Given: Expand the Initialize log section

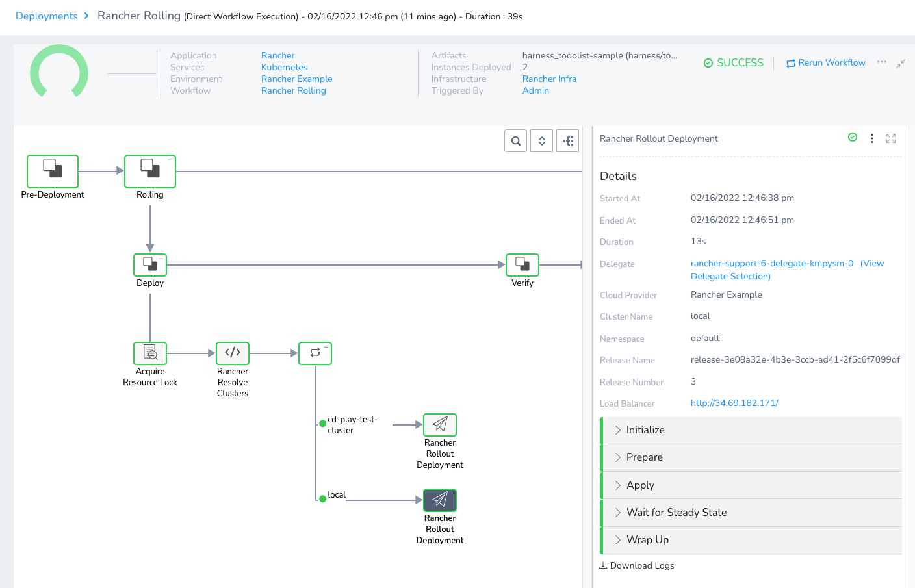Looking at the screenshot, I should 751,430.
